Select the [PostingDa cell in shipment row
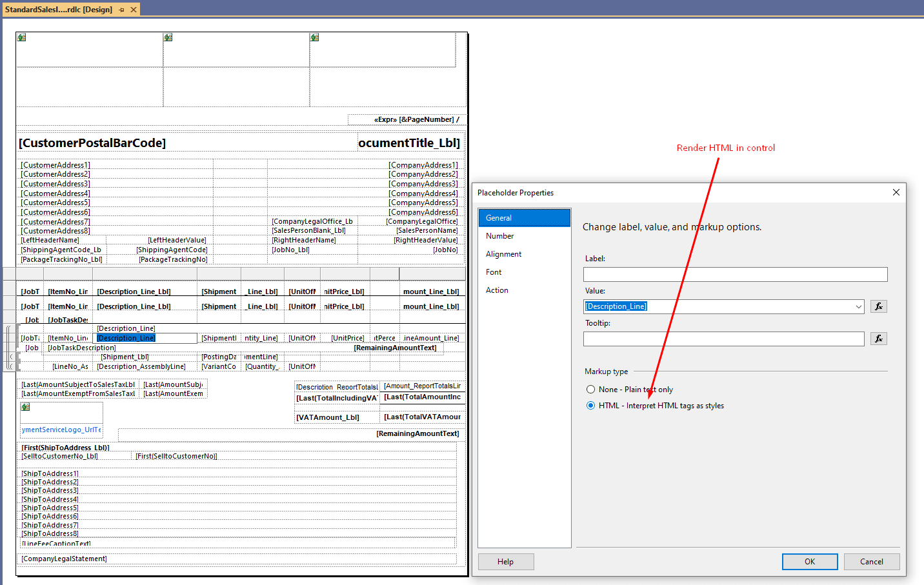 pyautogui.click(x=219, y=357)
